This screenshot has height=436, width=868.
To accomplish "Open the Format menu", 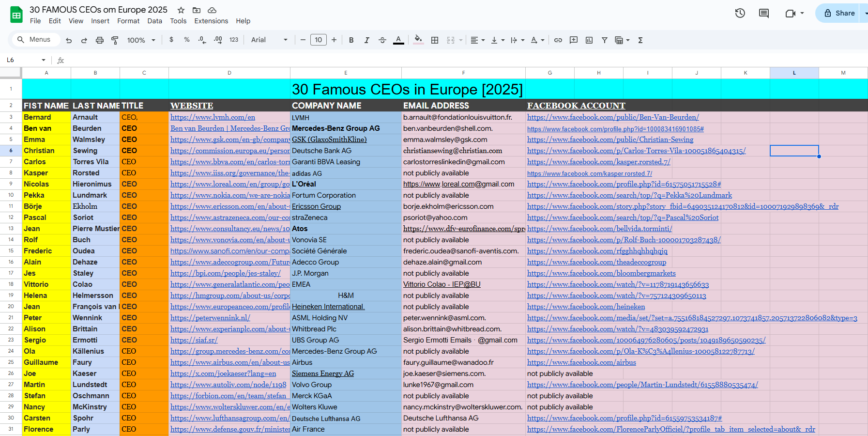I will 128,21.
